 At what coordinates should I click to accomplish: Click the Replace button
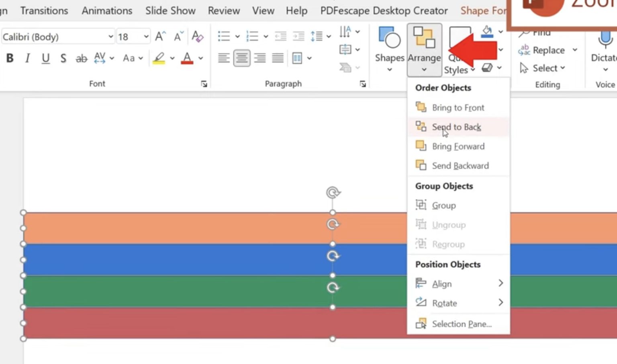[548, 50]
